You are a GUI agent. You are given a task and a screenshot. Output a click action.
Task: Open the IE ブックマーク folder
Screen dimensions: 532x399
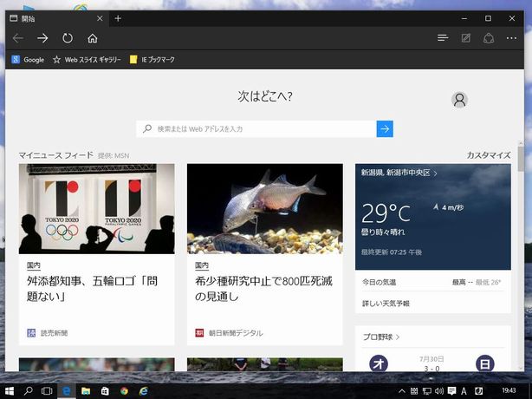(x=152, y=60)
